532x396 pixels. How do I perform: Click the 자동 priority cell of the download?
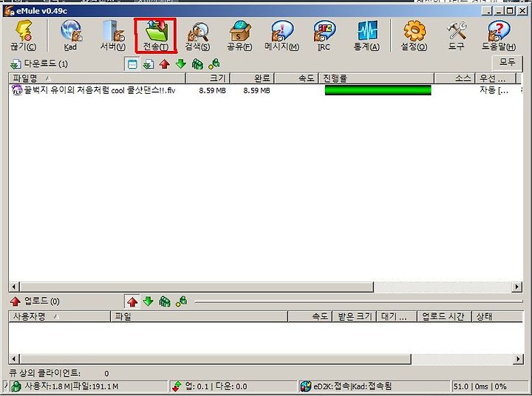[x=494, y=90]
